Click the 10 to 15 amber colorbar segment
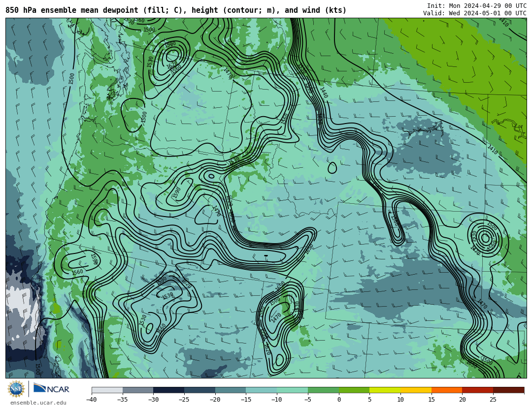Viewport: 532px width, 409px height. 416,390
